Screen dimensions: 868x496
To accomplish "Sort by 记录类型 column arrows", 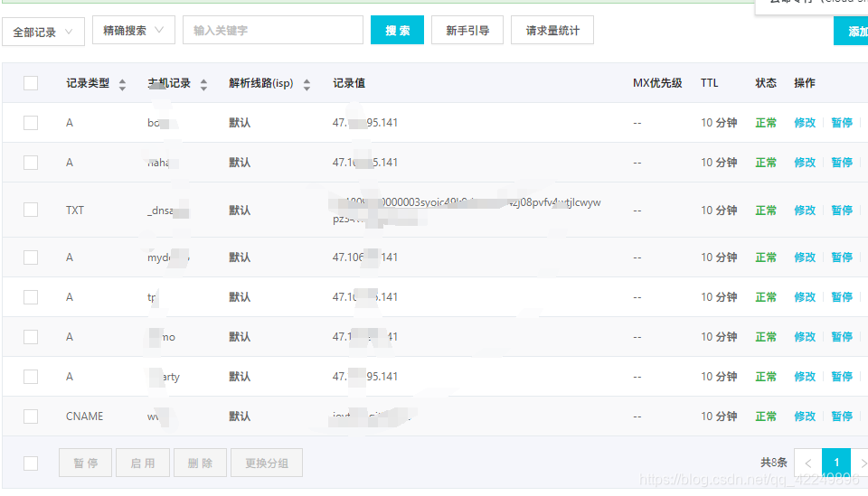I will click(122, 84).
